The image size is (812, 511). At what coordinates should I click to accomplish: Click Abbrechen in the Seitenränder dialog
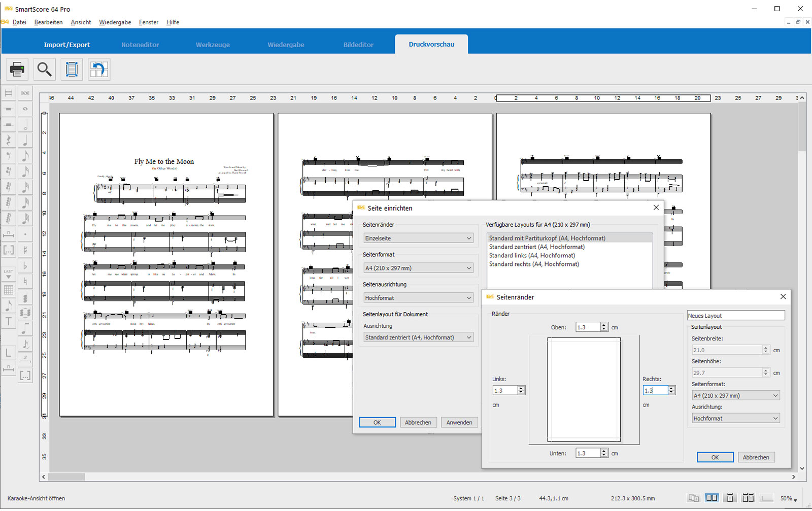756,457
